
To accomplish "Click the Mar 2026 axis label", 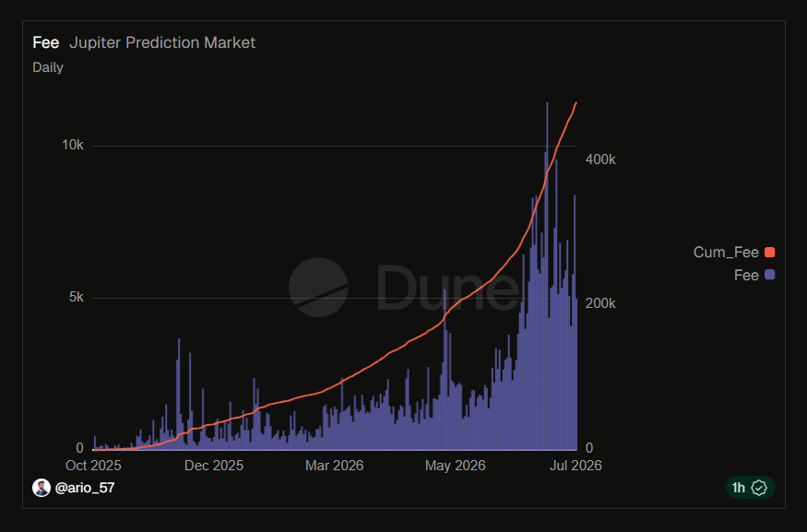I will [x=335, y=466].
